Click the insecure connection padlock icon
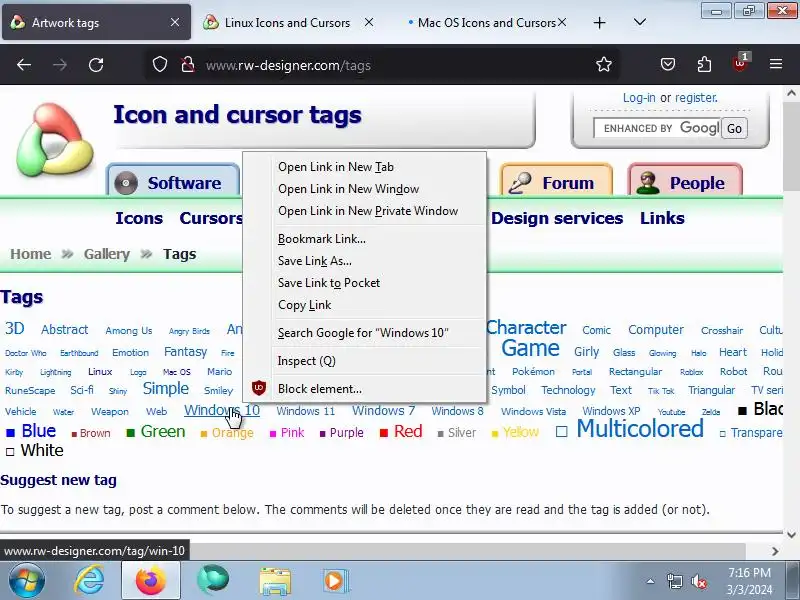The width and height of the screenshot is (800, 600). [x=188, y=64]
